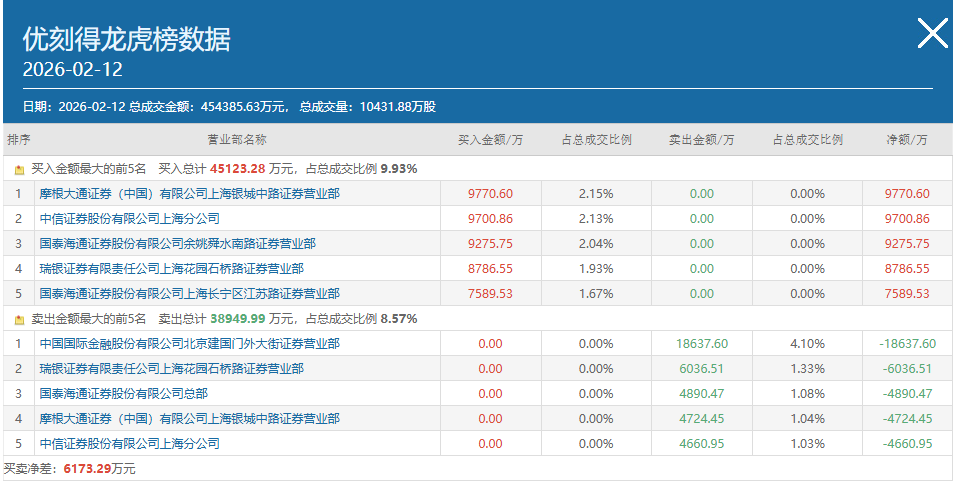Click the 1.33% ratio cell
This screenshot has height=486, width=953.
coord(808,369)
